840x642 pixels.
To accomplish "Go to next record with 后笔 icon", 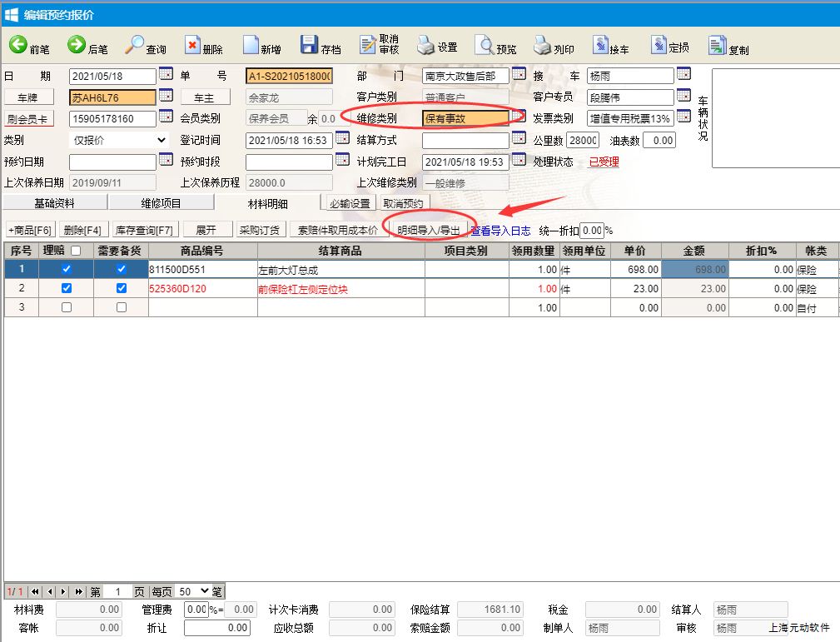I will point(77,46).
